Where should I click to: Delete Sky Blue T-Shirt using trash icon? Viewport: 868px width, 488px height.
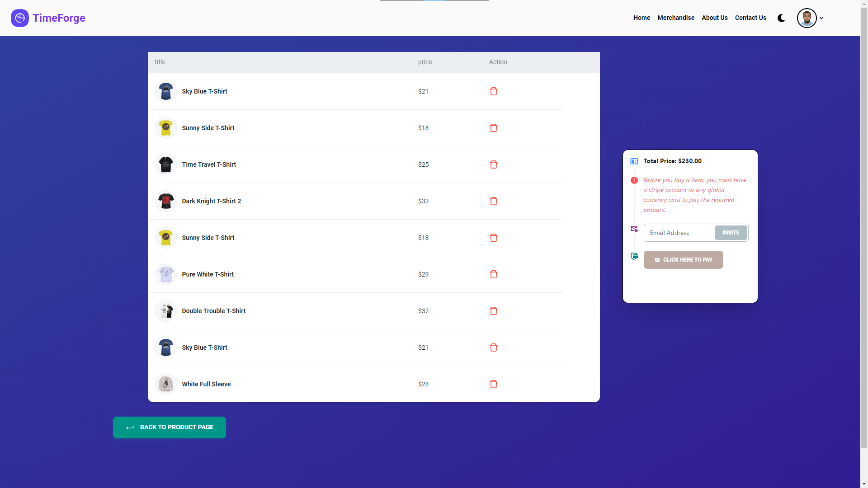[494, 91]
